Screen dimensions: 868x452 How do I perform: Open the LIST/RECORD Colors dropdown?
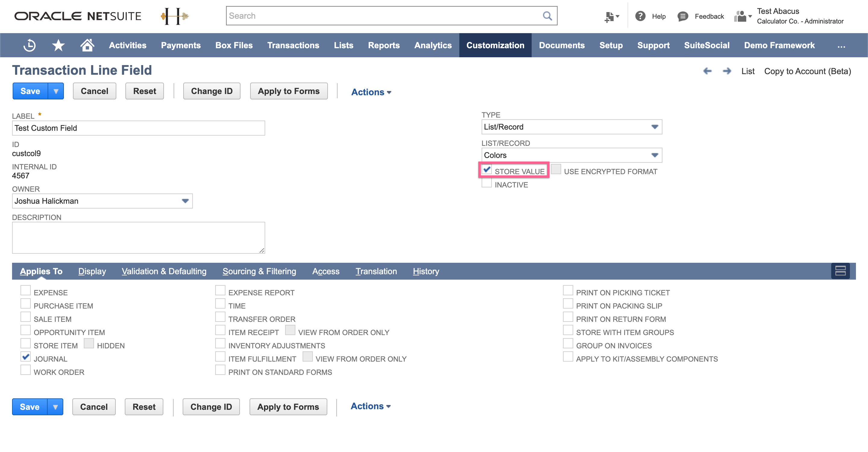655,155
